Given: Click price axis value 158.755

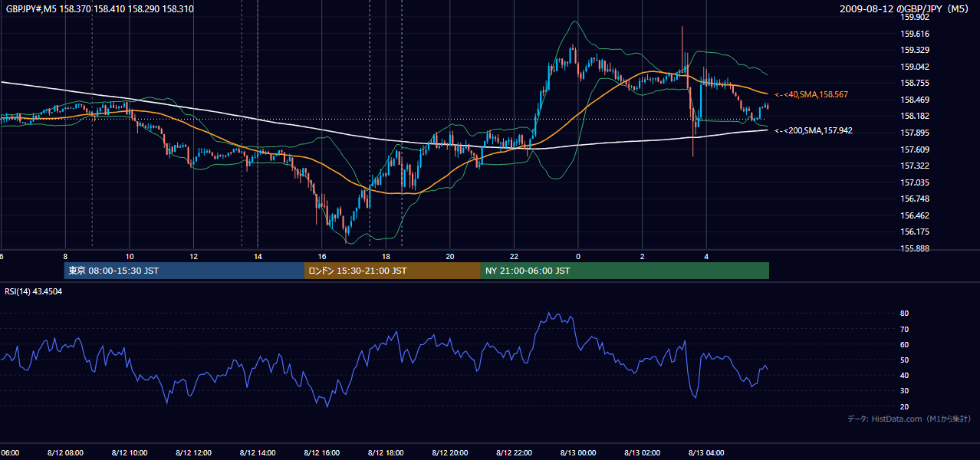Looking at the screenshot, I should [916, 83].
